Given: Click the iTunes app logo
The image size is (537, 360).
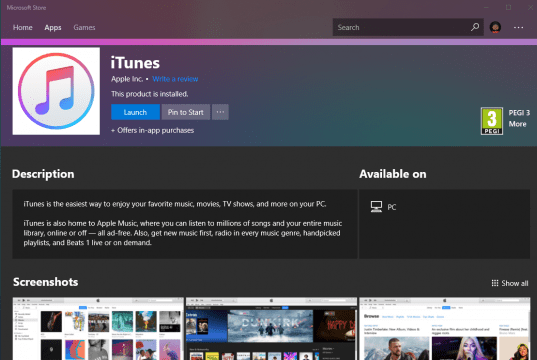Looking at the screenshot, I should [x=56, y=91].
